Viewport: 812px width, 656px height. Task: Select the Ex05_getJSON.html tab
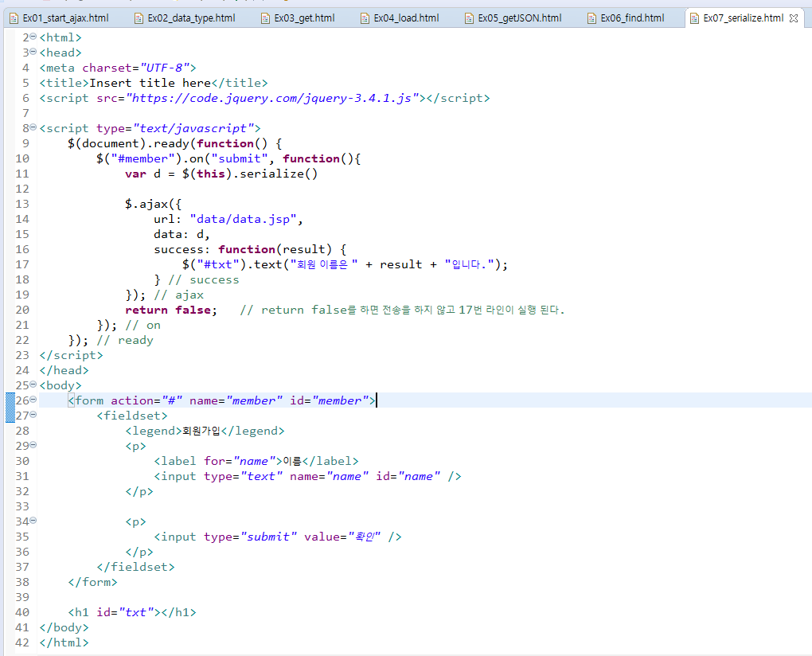(x=513, y=18)
